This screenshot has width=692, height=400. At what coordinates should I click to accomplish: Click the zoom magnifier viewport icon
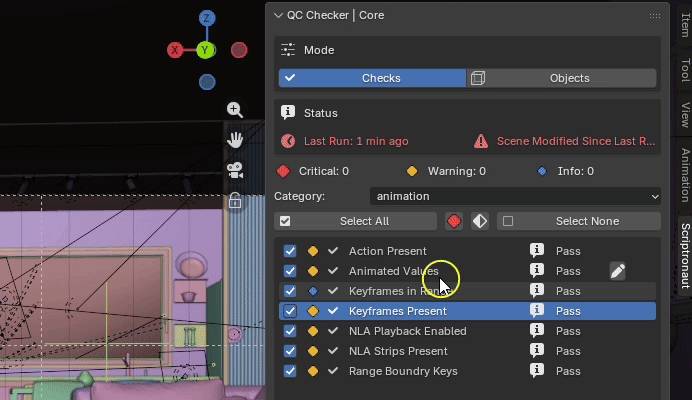pos(235,109)
